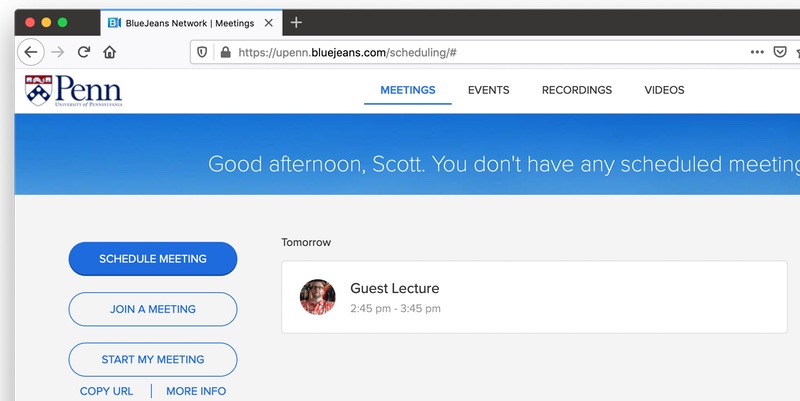Click the padlock site security icon

226,52
